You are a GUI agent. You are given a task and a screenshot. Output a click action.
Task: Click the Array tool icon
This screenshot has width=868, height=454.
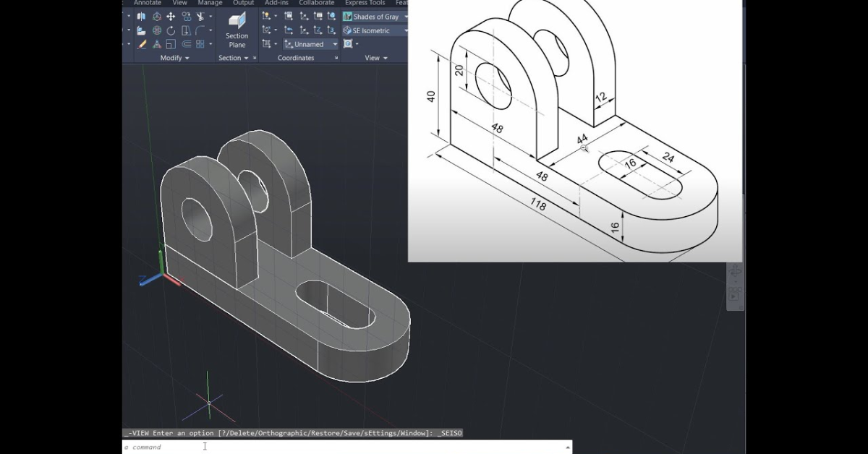(200, 43)
